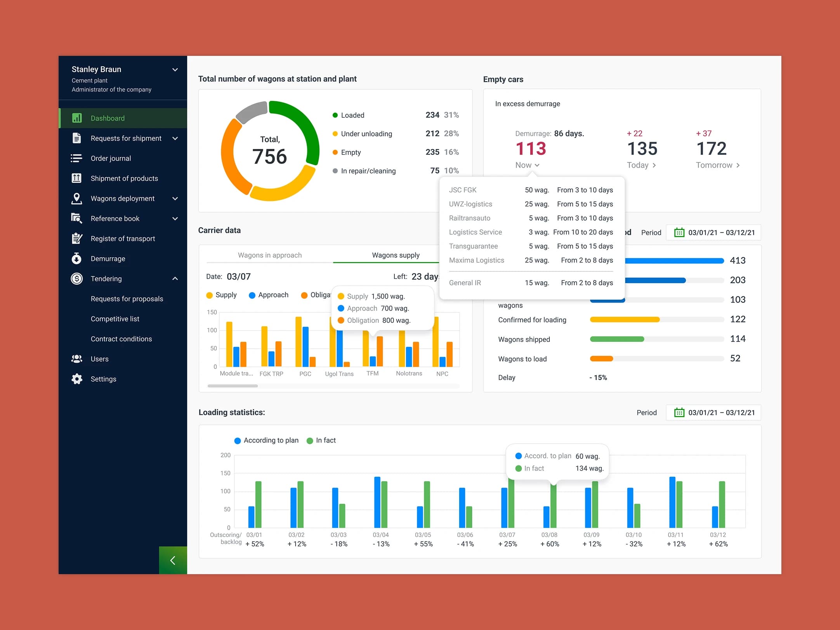840x630 pixels.
Task: Open the Users menu entry
Action: coord(123,359)
